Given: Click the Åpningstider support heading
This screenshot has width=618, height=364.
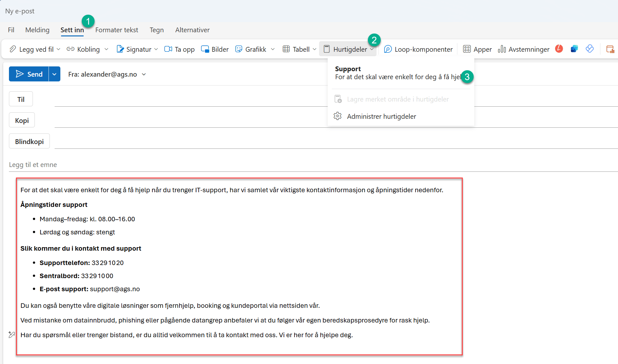Looking at the screenshot, I should coord(54,205).
